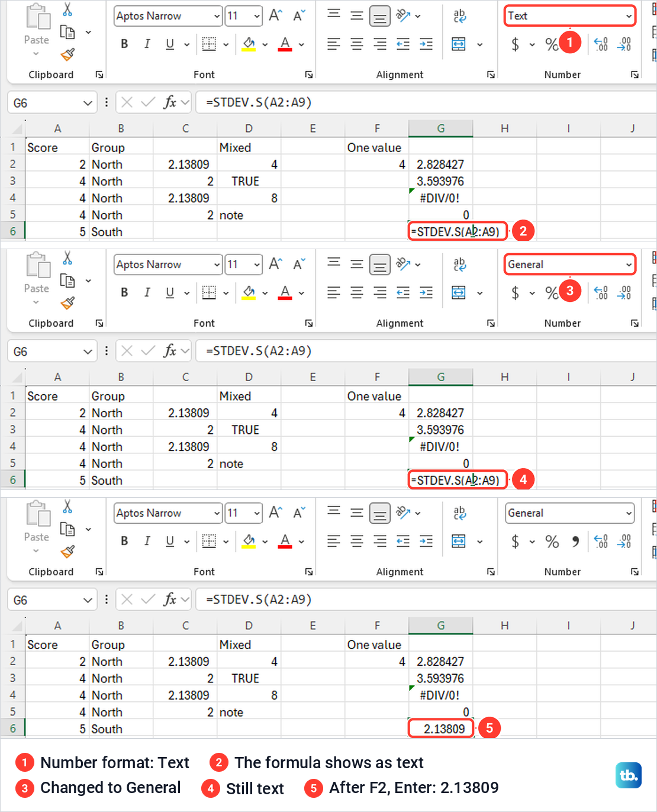
Task: Select column D header in the bottom sheet
Action: [249, 626]
